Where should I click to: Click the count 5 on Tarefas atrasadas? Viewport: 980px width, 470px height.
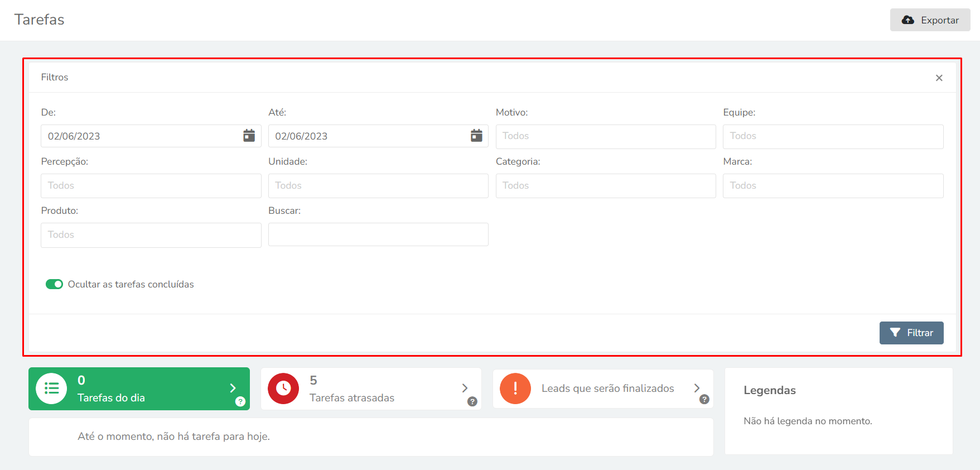coord(313,380)
